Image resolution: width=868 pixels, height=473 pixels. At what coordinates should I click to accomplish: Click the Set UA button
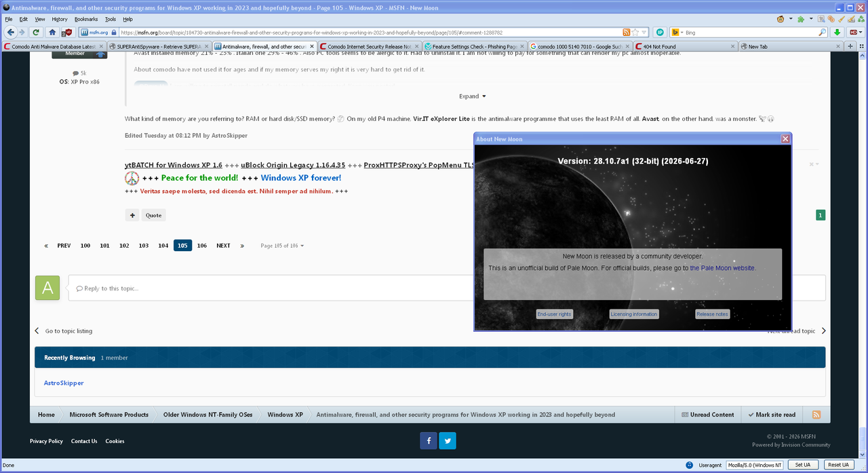(803, 465)
